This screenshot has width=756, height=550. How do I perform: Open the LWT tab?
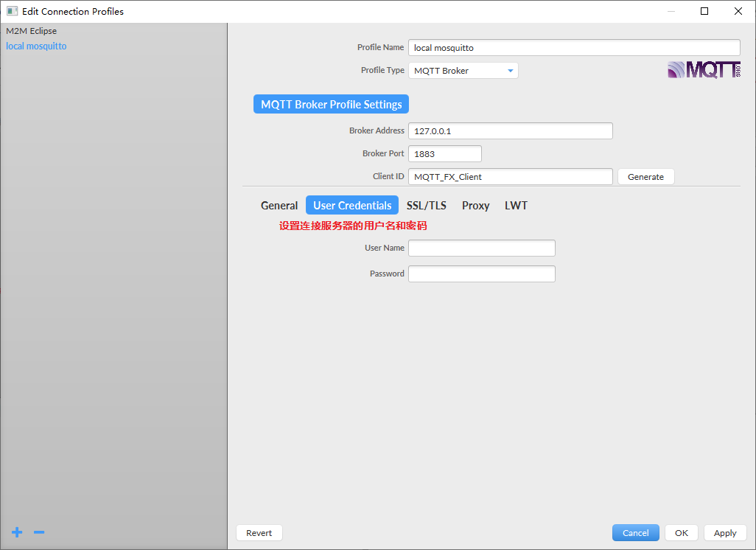(516, 205)
